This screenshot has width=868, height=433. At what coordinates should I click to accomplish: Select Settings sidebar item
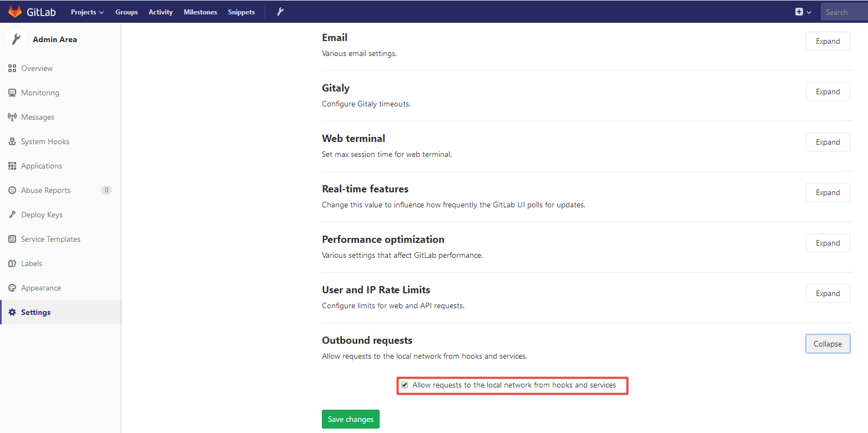[60, 312]
